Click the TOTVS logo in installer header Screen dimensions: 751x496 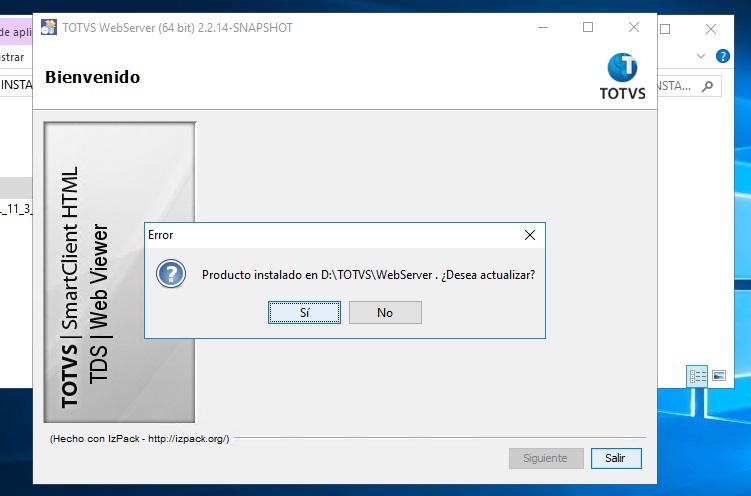622,77
